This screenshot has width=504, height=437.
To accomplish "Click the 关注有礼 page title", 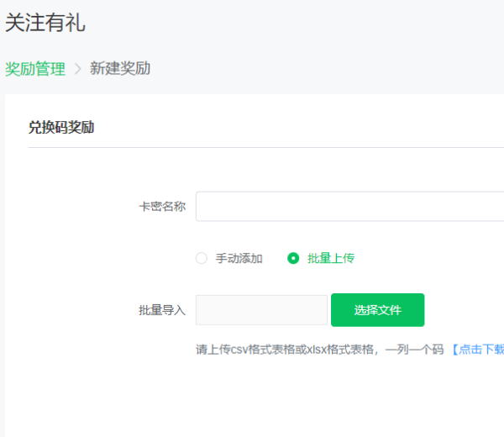I will coord(45,23).
